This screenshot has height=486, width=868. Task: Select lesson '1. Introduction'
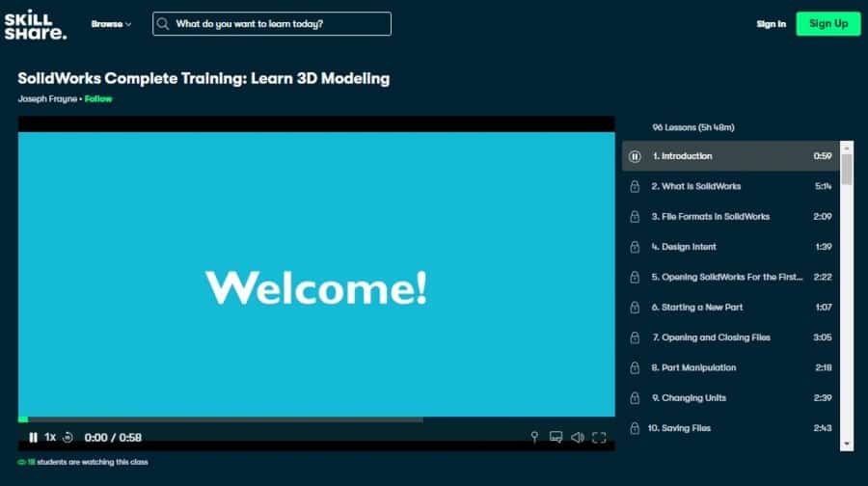pos(731,156)
